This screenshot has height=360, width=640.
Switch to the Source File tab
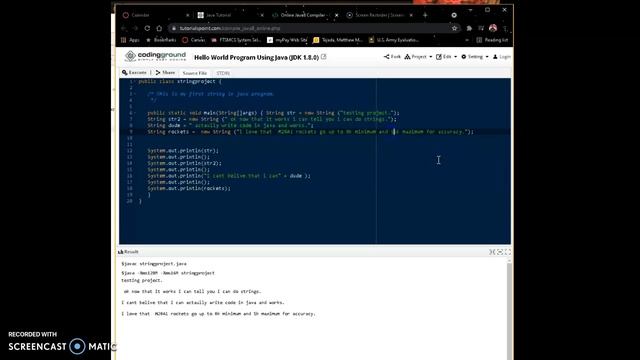[x=195, y=73]
